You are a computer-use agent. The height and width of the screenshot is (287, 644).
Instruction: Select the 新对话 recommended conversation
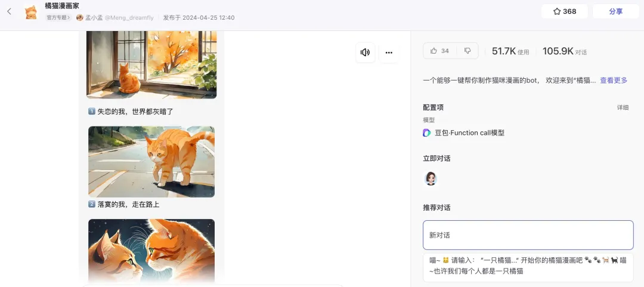click(528, 235)
